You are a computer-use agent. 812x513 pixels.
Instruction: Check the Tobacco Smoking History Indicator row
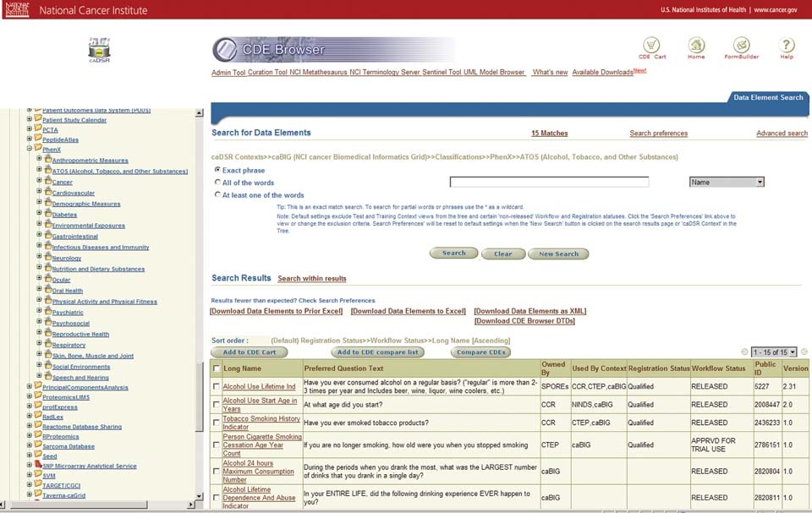point(217,423)
